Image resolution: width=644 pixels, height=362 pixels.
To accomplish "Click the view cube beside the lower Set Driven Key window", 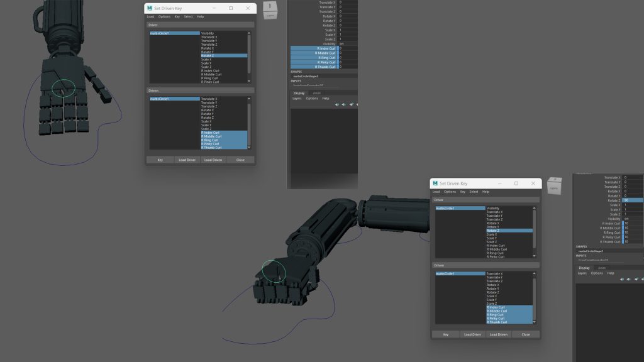I will pos(555,186).
